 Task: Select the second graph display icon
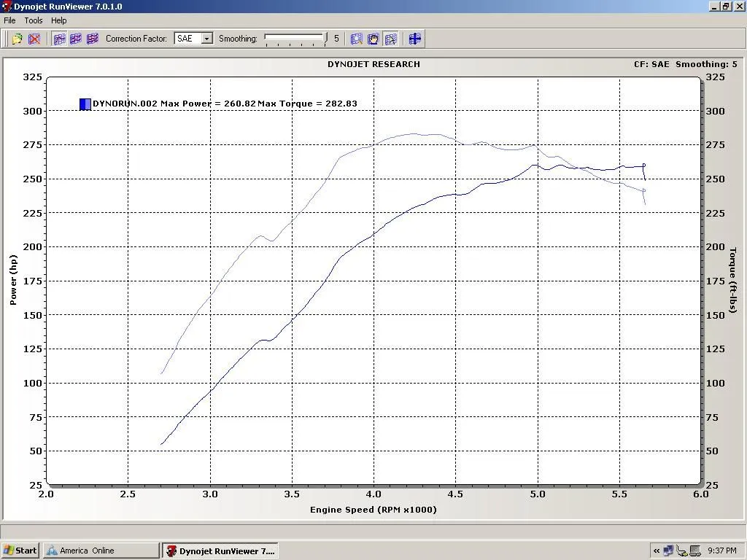pos(75,39)
